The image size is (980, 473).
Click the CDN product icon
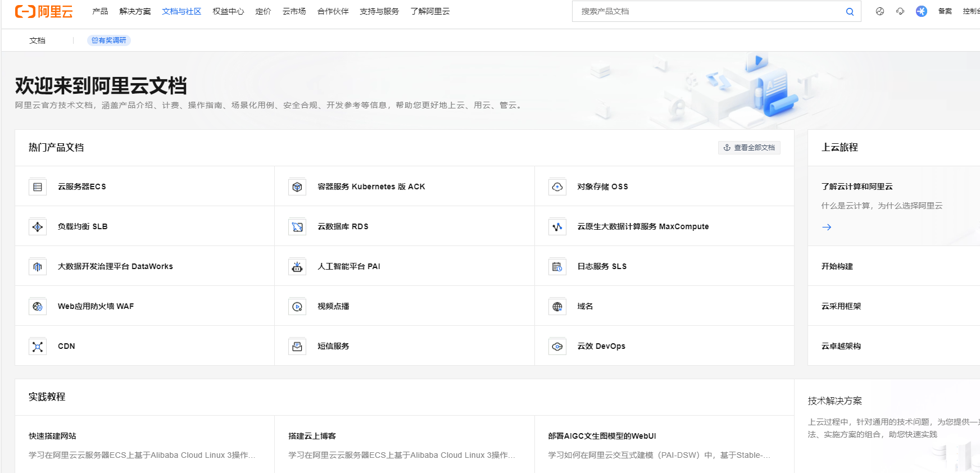[x=38, y=347]
